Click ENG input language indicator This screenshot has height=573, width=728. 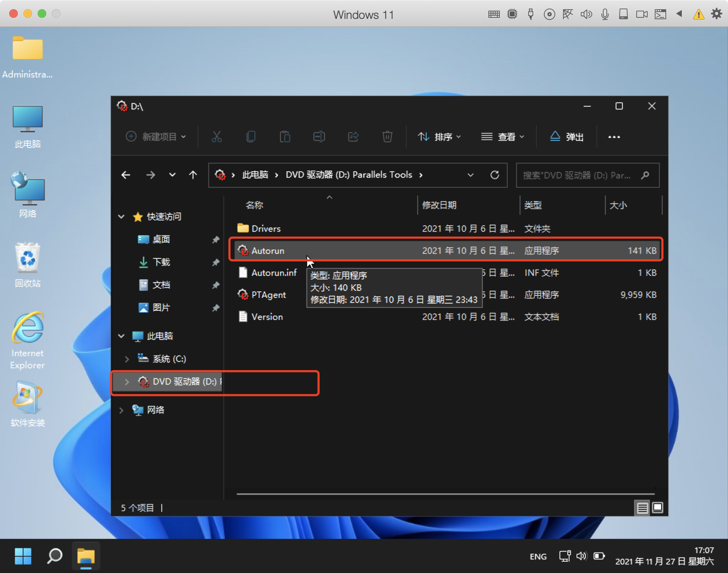click(538, 557)
